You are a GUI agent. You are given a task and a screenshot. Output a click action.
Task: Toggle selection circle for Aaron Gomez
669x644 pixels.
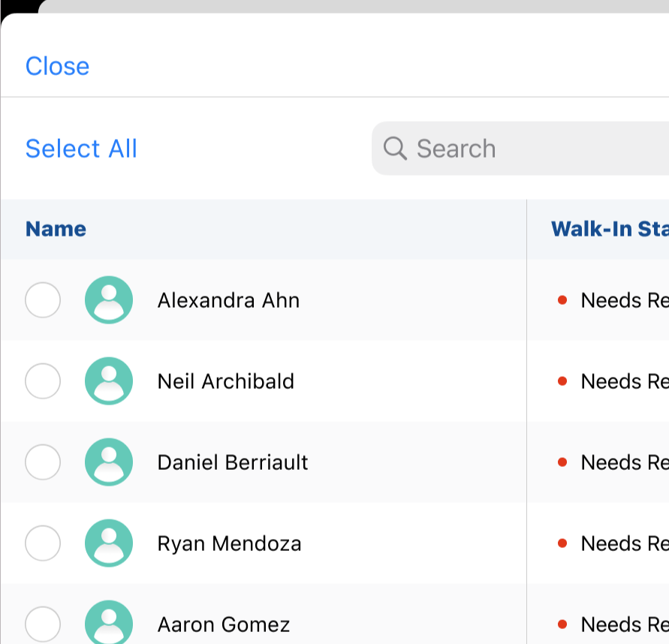click(43, 623)
